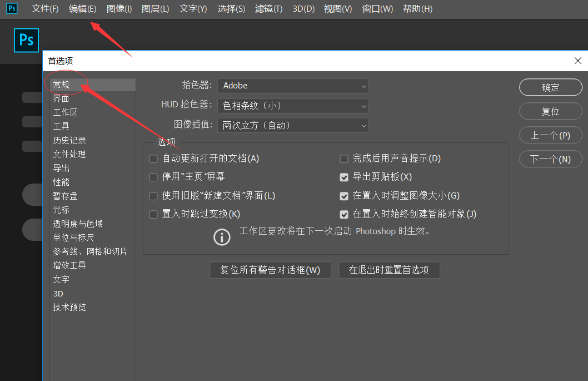Image resolution: width=588 pixels, height=381 pixels.
Task: Go to next page with 下一个(N)
Action: pos(551,159)
